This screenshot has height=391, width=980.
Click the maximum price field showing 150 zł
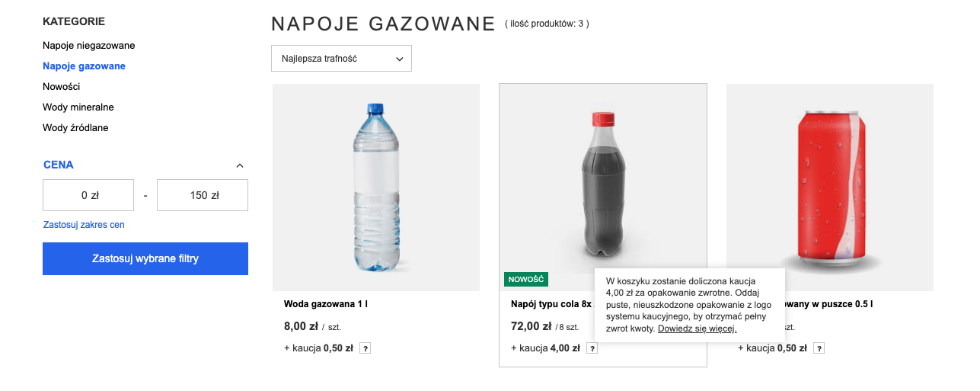pos(203,195)
